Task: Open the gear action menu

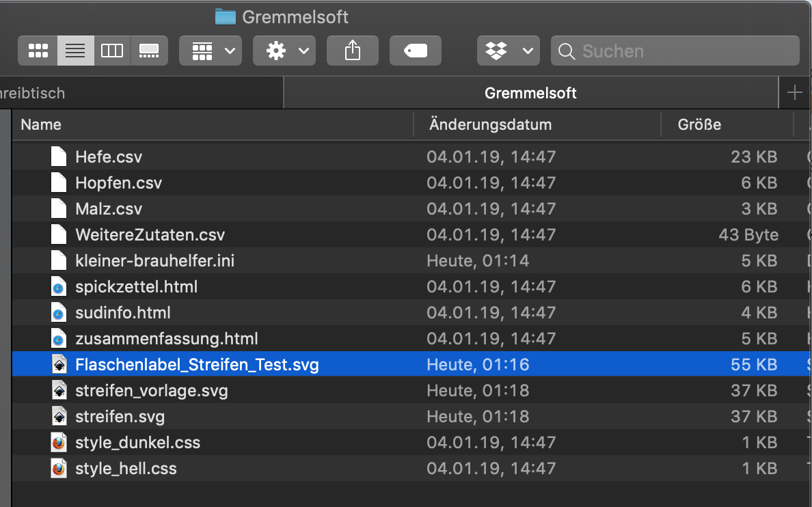Action: pos(284,51)
